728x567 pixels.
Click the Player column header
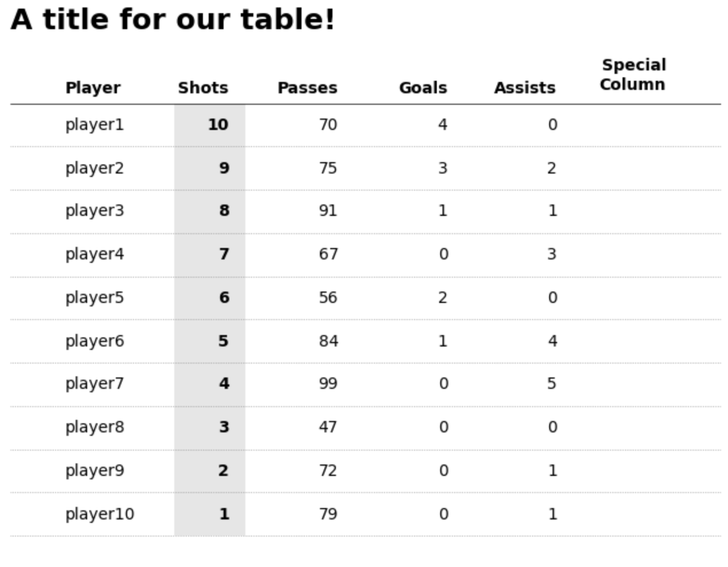(x=93, y=88)
